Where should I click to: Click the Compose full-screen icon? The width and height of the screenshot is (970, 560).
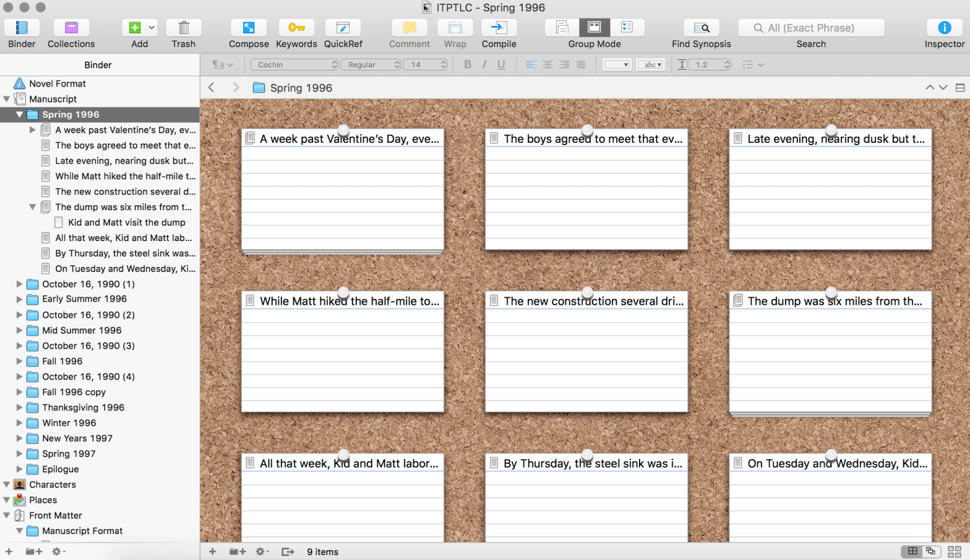coord(249,28)
